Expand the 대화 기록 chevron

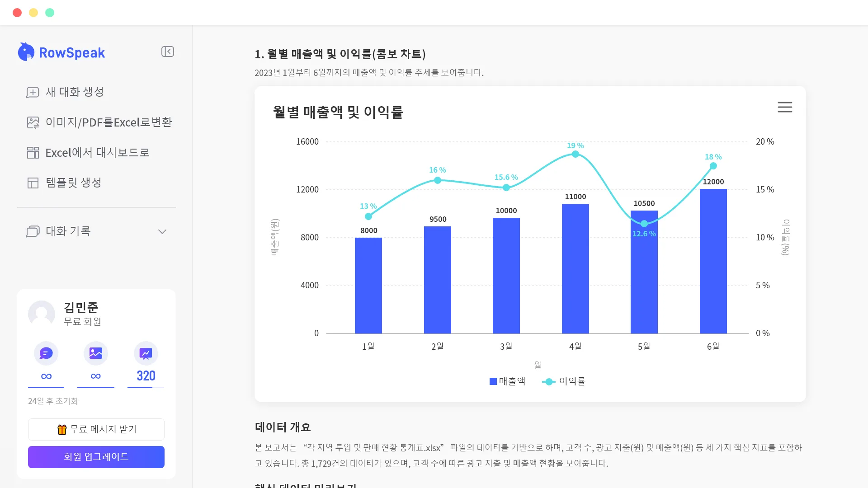click(x=162, y=231)
